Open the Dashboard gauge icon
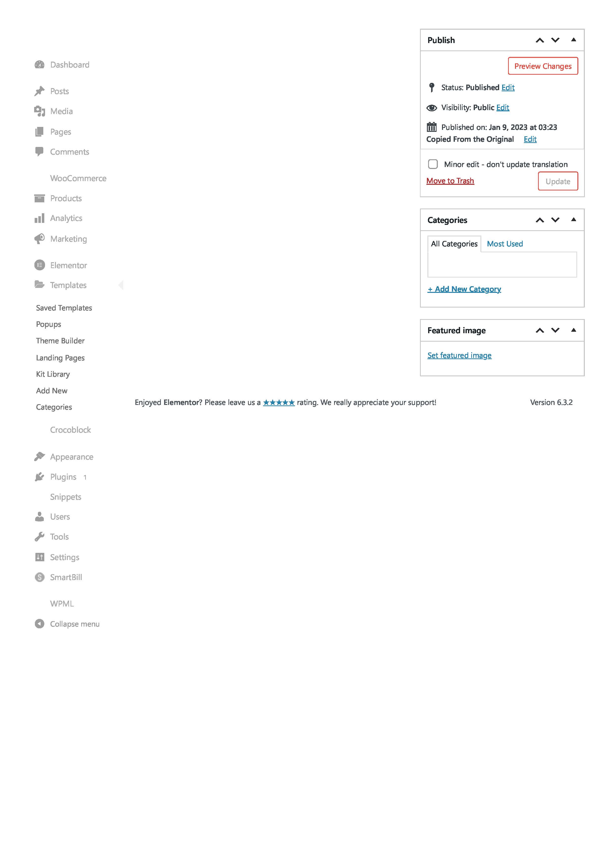Screen dimensions: 614x868 (39, 65)
